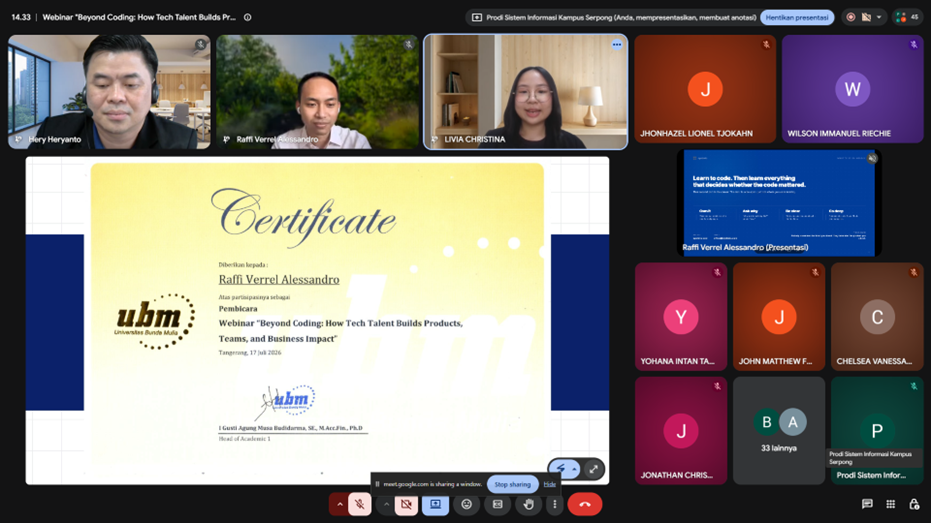
Task: Click the present screen button
Action: (436, 504)
